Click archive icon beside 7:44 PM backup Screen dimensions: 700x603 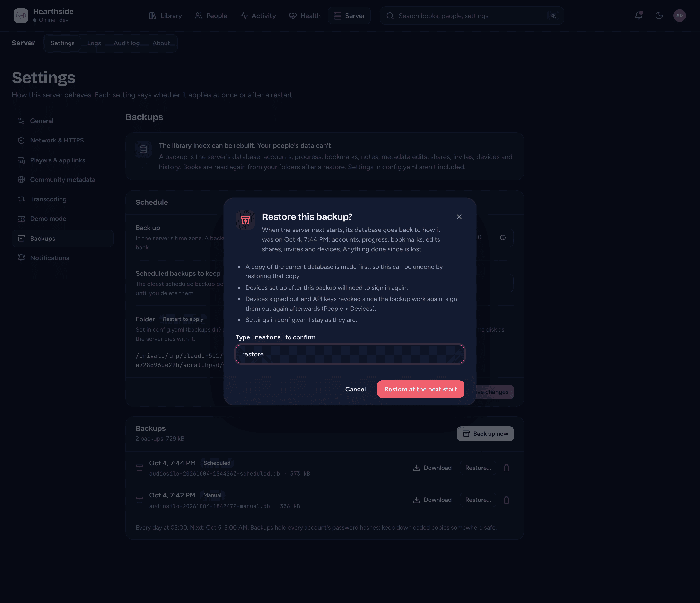[x=140, y=468]
